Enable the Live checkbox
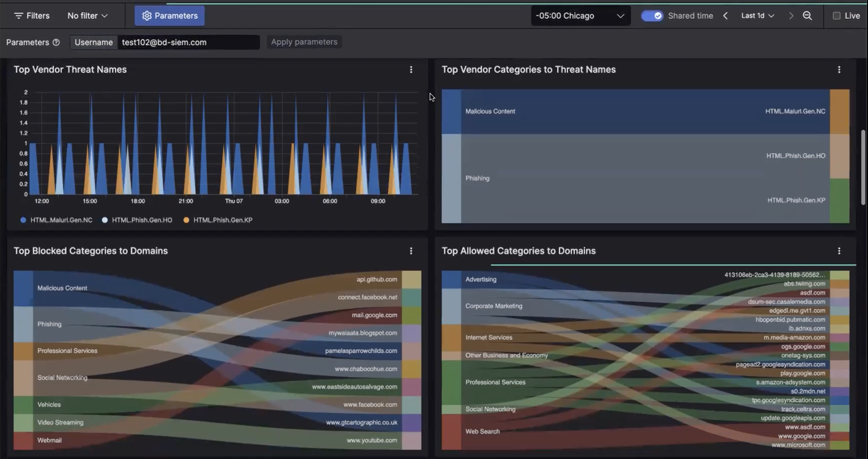 click(x=836, y=16)
